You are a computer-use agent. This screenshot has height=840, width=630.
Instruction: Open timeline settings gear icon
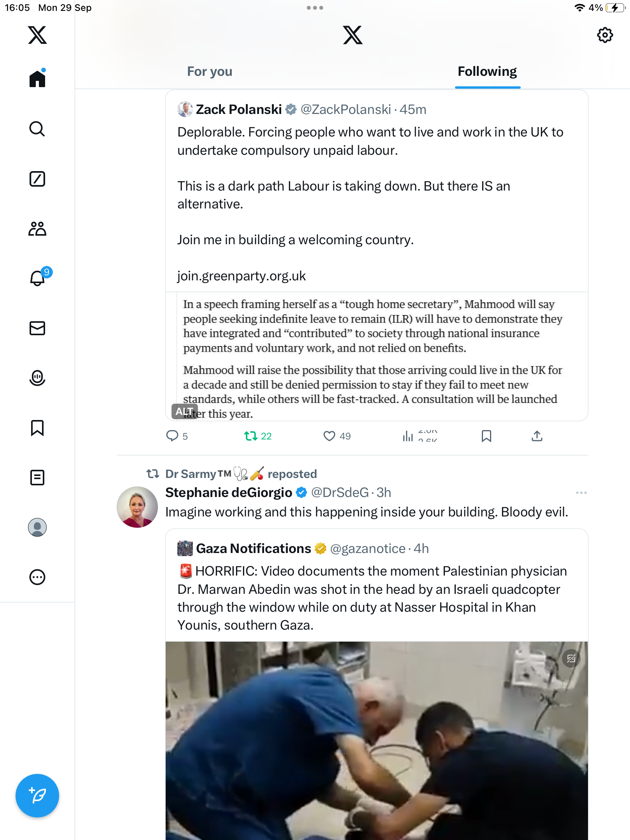pyautogui.click(x=605, y=35)
